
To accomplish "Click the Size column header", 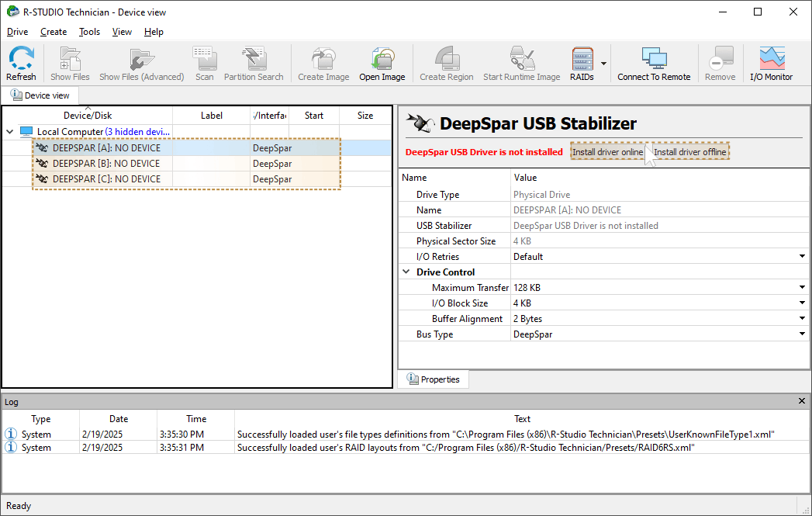I will [x=365, y=116].
